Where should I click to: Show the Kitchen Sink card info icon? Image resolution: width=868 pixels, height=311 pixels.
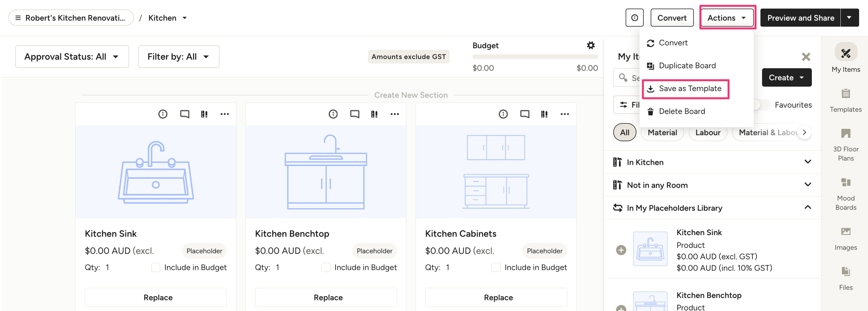click(163, 114)
